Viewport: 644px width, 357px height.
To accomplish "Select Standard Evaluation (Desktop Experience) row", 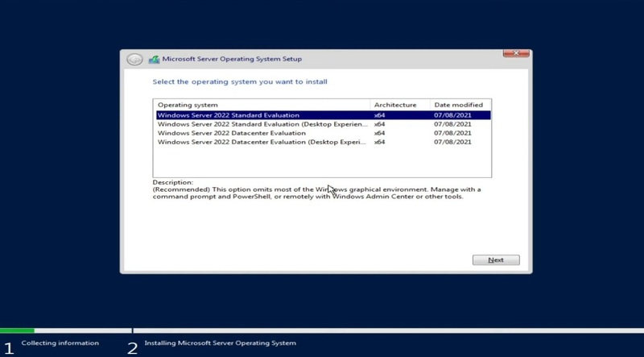I will [x=324, y=124].
